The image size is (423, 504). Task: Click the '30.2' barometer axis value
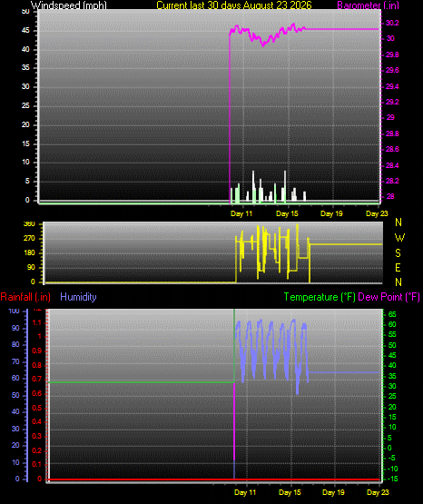pyautogui.click(x=392, y=23)
